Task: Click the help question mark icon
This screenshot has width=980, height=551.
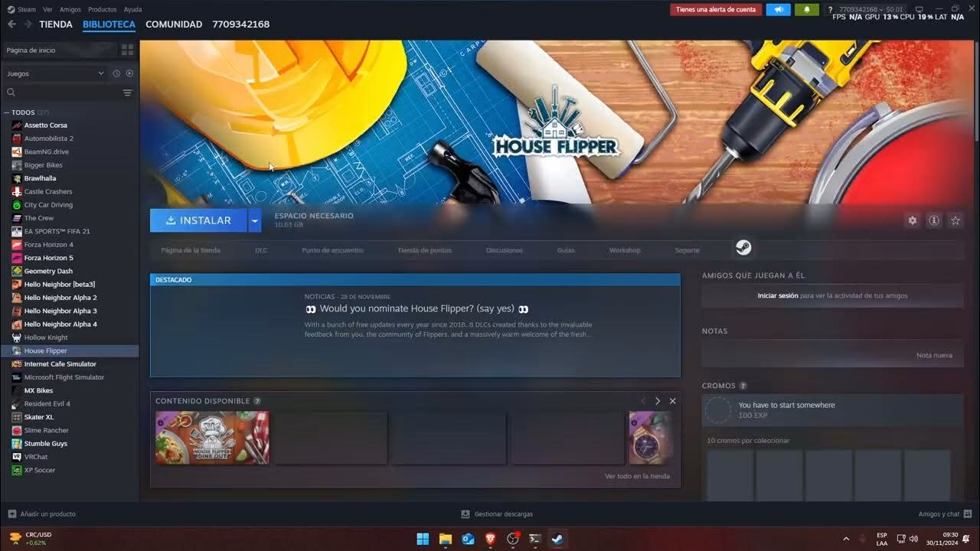Action: [830, 10]
